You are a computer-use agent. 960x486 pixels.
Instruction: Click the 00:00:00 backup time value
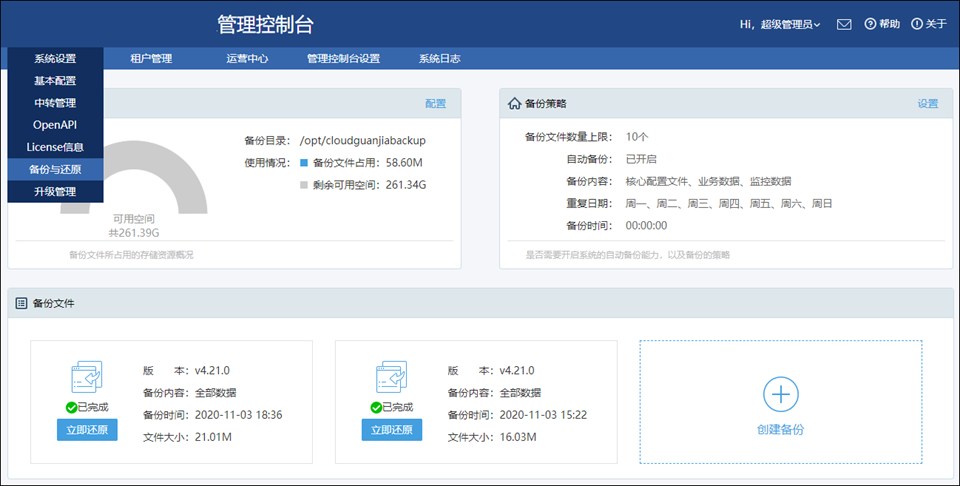[646, 226]
